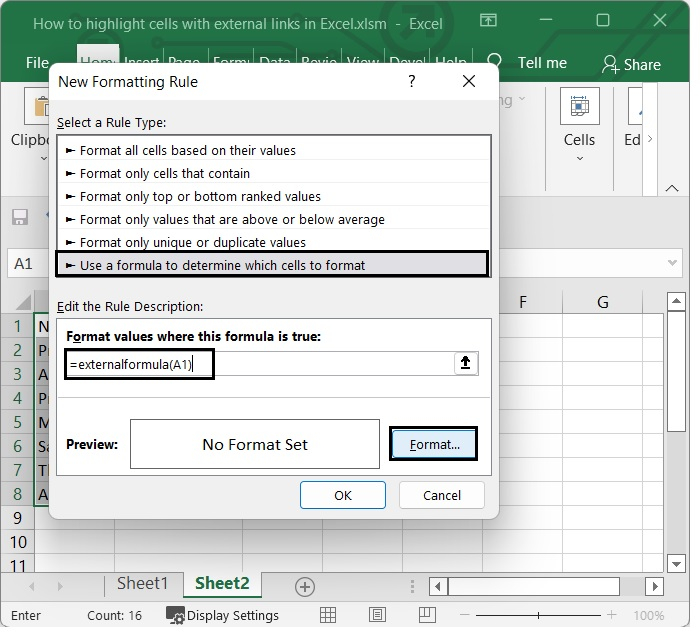Screen dimensions: 700x636
Task: Click the dialog Help question mark
Action: coord(412,82)
